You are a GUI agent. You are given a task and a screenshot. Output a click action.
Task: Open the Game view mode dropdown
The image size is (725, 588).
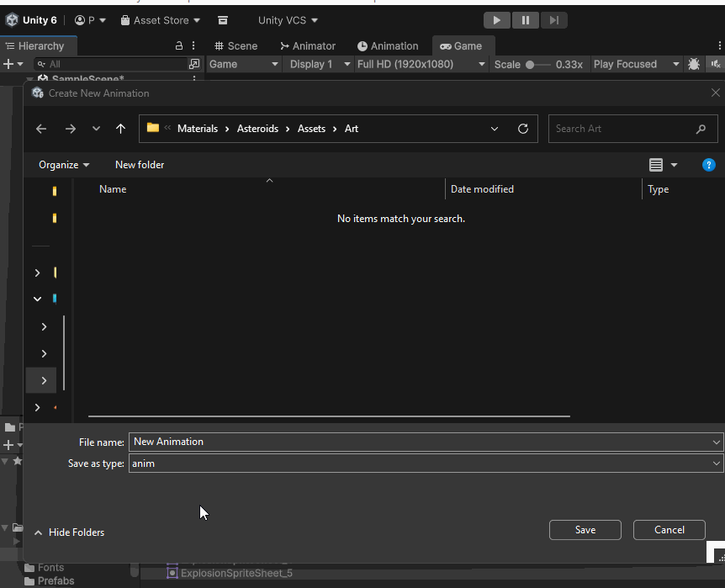[x=243, y=64]
